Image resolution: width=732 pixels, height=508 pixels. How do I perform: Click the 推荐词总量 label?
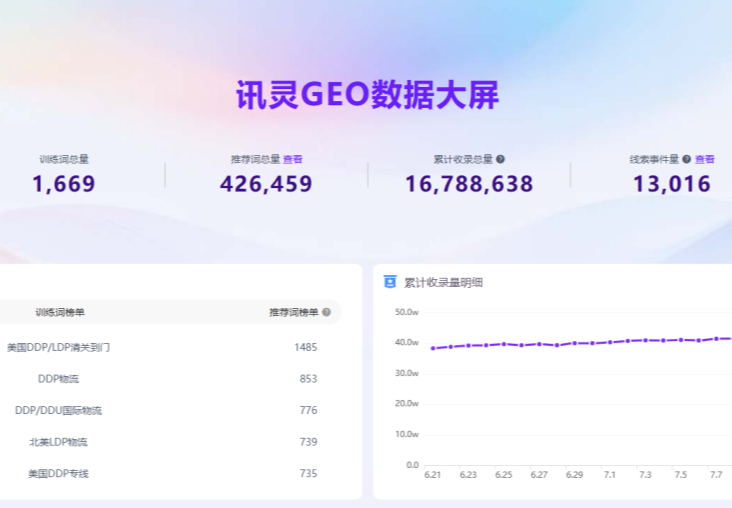tap(255, 159)
